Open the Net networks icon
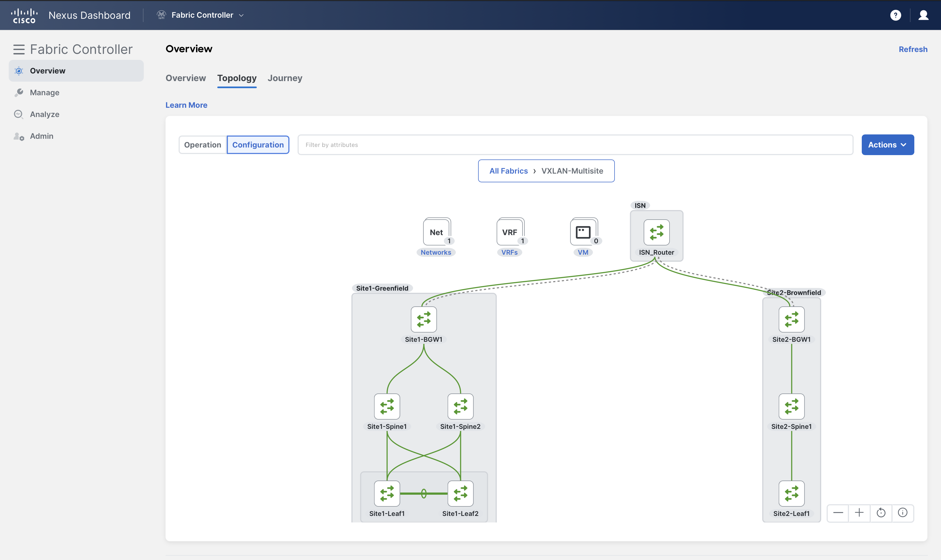941x560 pixels. [x=437, y=232]
